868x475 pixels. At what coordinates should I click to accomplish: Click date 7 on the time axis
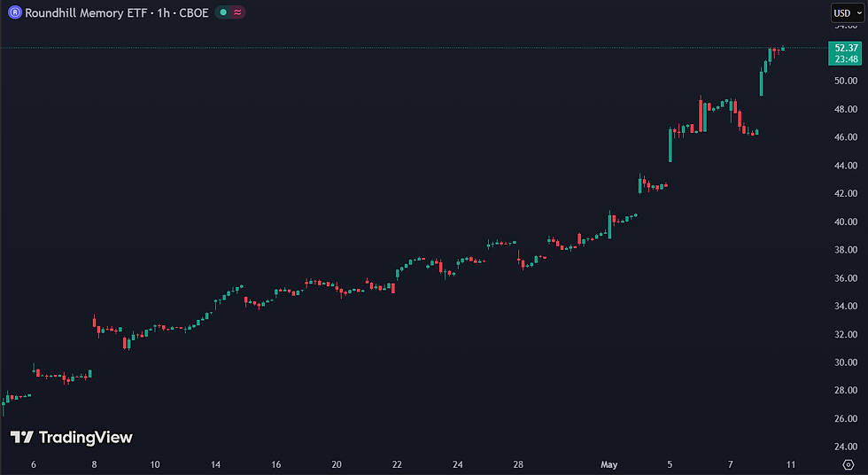coord(730,464)
